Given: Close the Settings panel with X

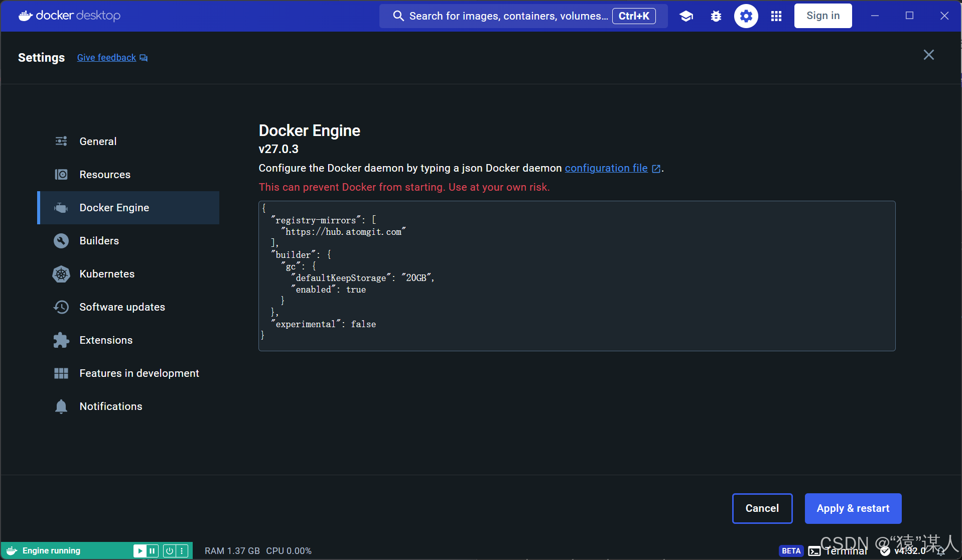Looking at the screenshot, I should tap(929, 55).
